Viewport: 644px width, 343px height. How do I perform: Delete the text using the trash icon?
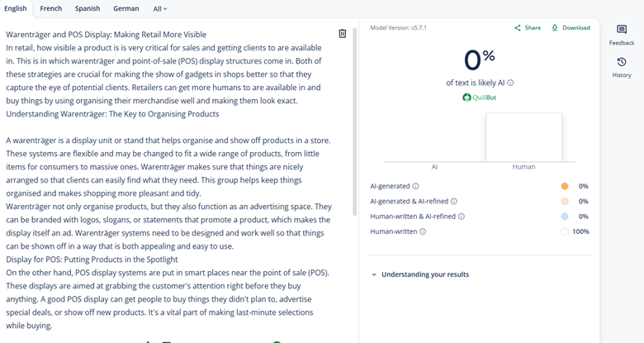[x=343, y=34]
